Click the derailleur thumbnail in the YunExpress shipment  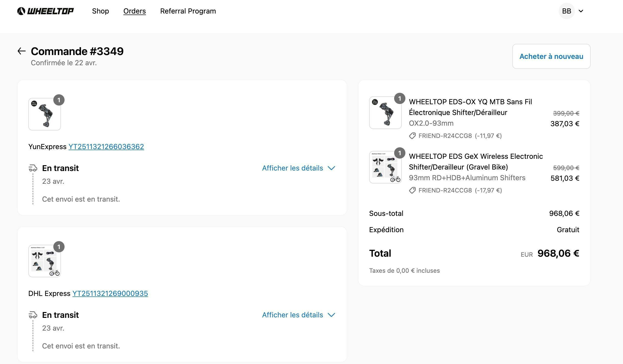(x=45, y=114)
